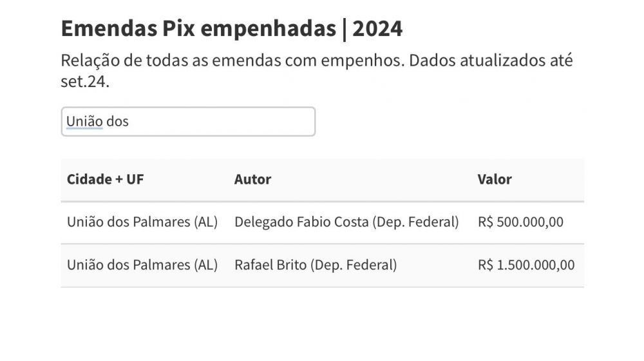The height and width of the screenshot is (361, 644).
Task: Sort by the 'Autor' column header
Action: (252, 179)
